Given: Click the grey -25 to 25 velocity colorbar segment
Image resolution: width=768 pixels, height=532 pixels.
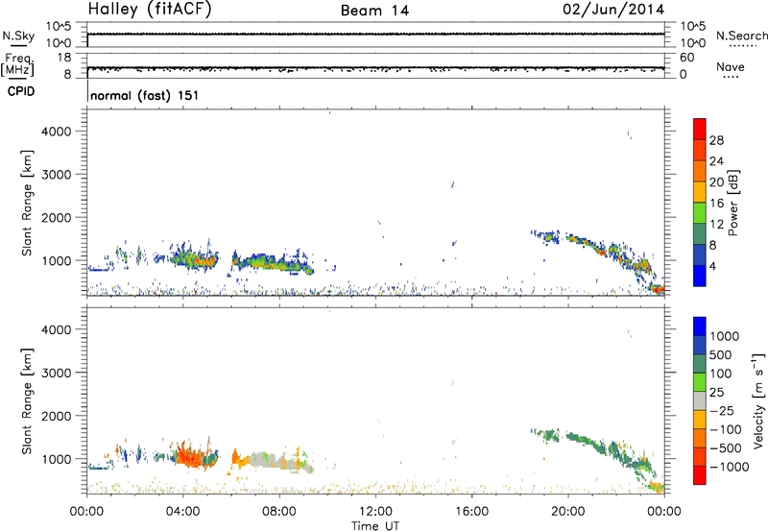Looking at the screenshot, I should [700, 400].
